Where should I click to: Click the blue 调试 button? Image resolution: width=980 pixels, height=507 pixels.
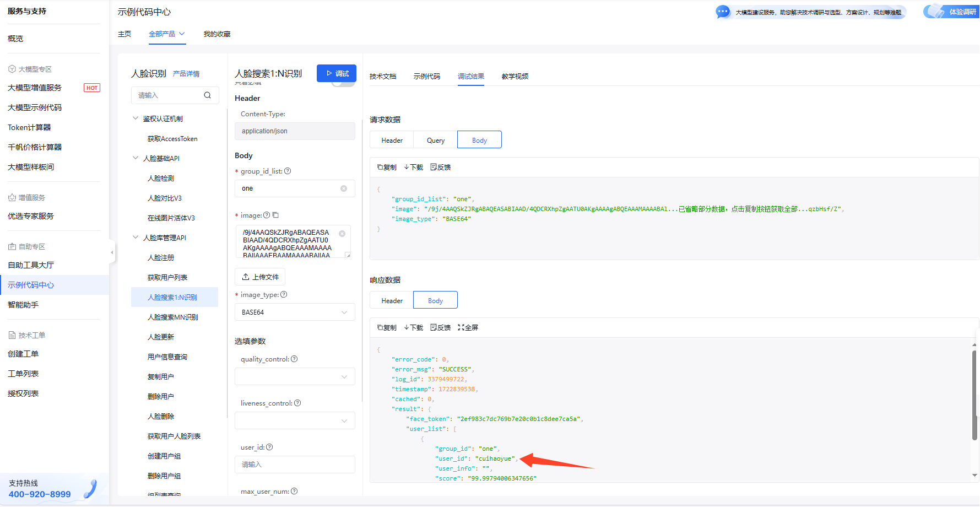tap(337, 73)
